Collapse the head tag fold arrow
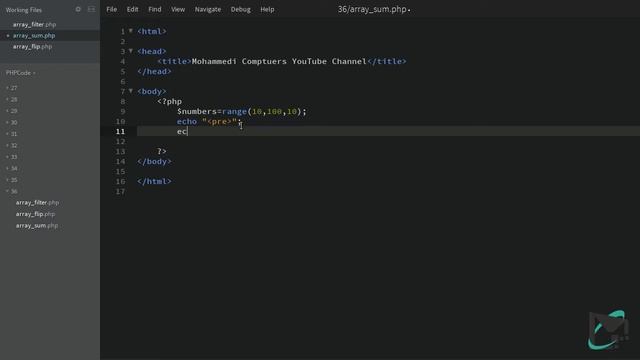 click(x=131, y=51)
